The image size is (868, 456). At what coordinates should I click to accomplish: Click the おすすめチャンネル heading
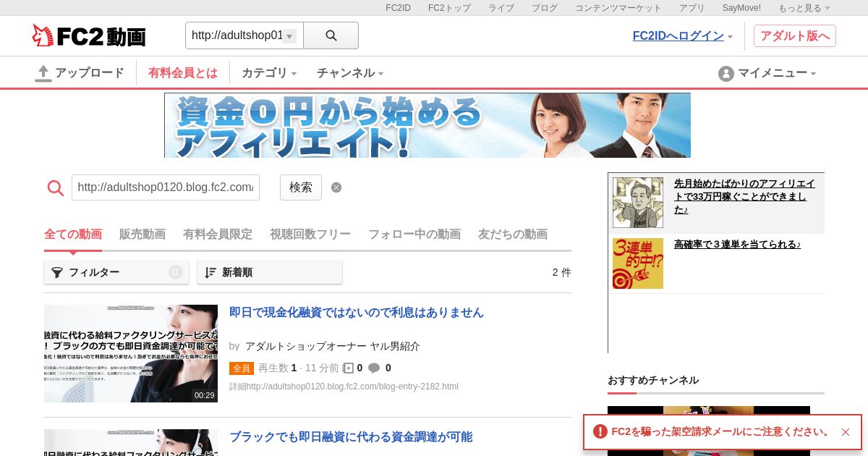coord(653,380)
